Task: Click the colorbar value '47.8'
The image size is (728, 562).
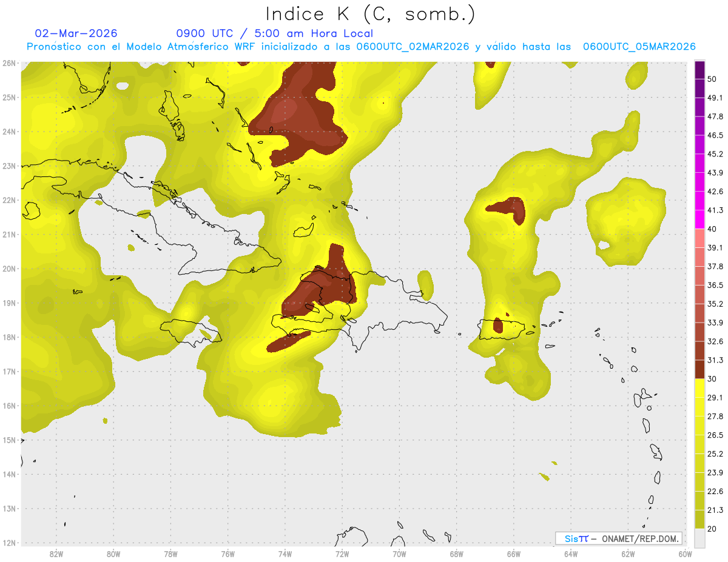Action: tap(715, 116)
